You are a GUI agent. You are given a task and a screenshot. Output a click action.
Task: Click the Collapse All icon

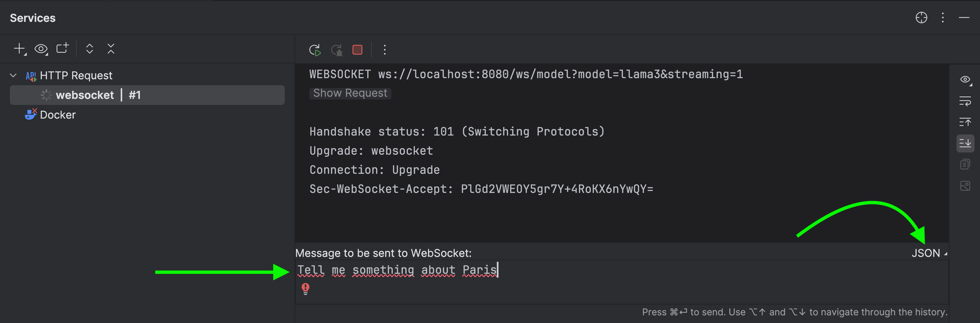click(111, 49)
